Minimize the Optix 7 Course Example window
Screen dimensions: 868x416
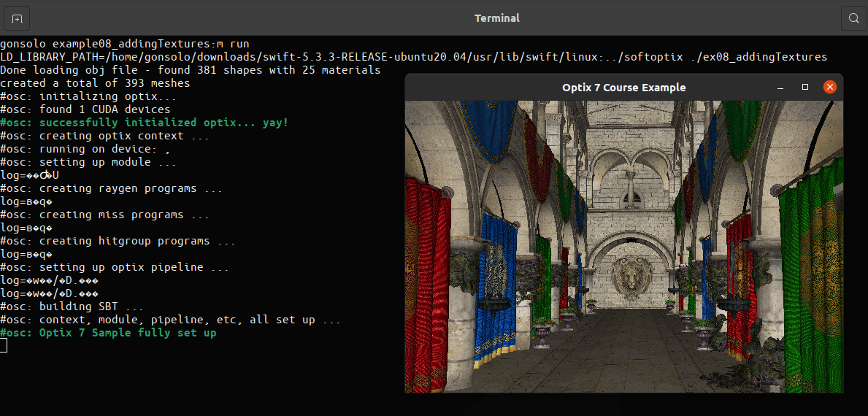pos(780,88)
